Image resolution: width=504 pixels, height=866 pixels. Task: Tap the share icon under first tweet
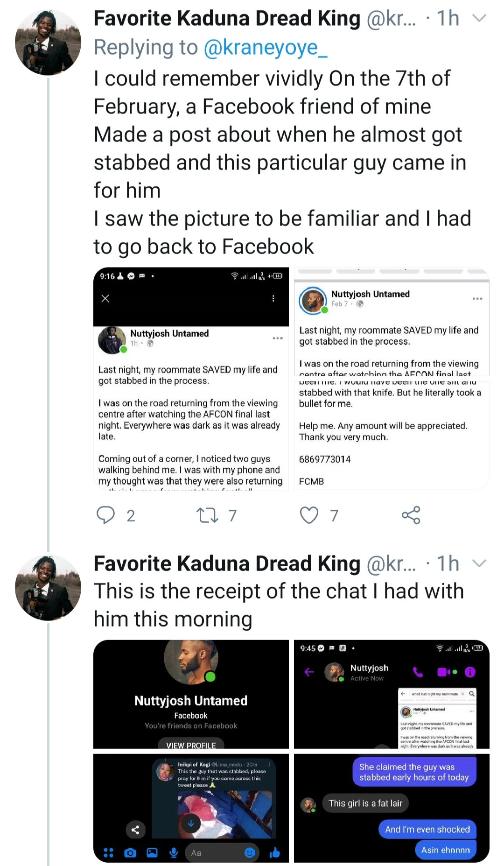[411, 515]
